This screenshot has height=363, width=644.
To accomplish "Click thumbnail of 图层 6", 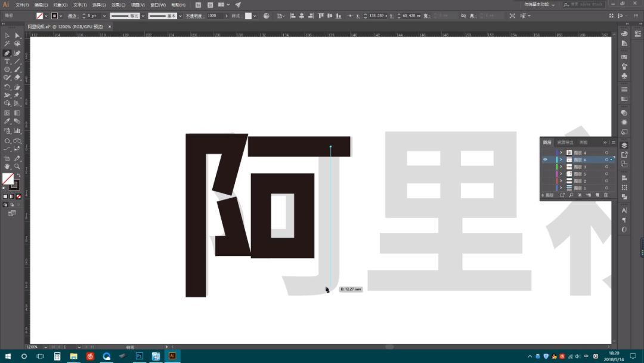I will click(x=569, y=159).
